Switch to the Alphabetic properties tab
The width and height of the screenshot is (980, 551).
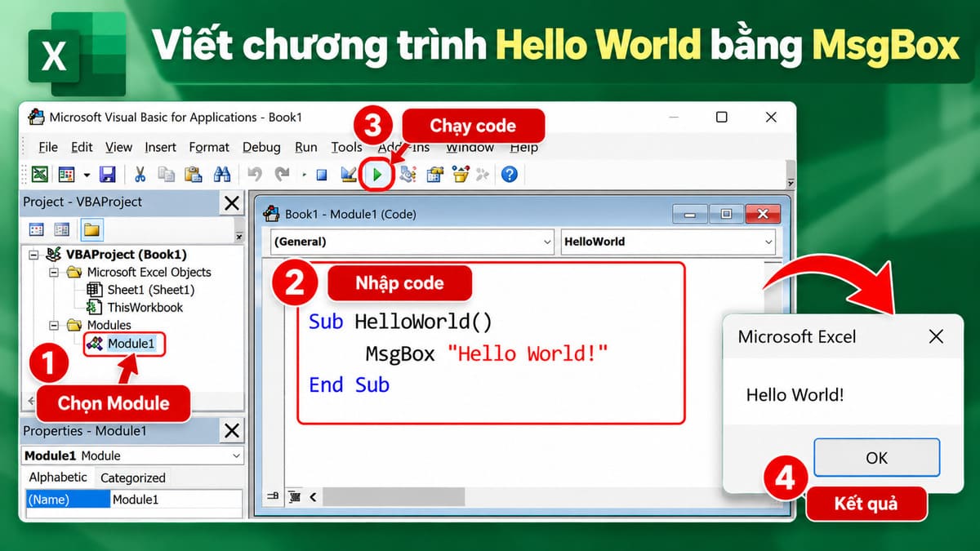(58, 478)
